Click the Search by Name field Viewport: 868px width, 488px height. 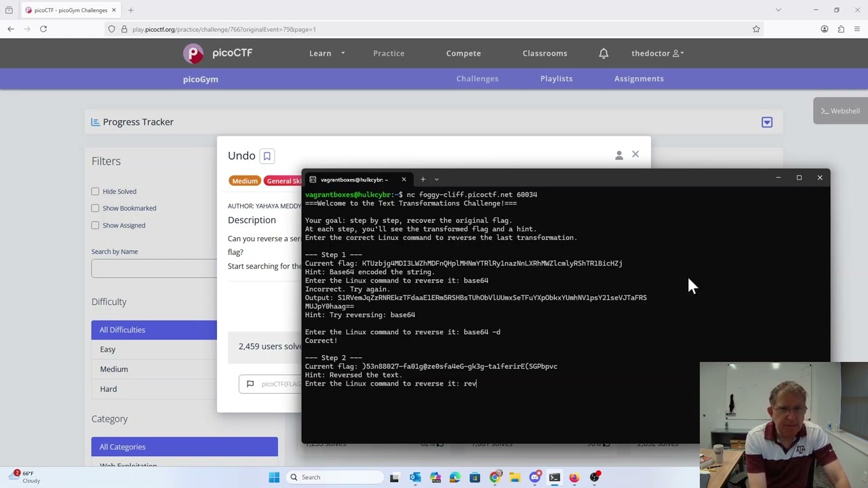click(x=154, y=268)
